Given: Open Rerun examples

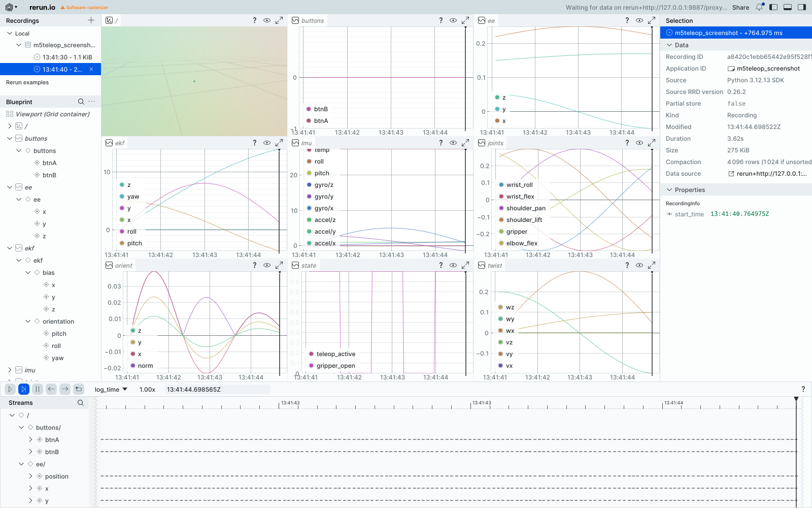Looking at the screenshot, I should [x=27, y=82].
